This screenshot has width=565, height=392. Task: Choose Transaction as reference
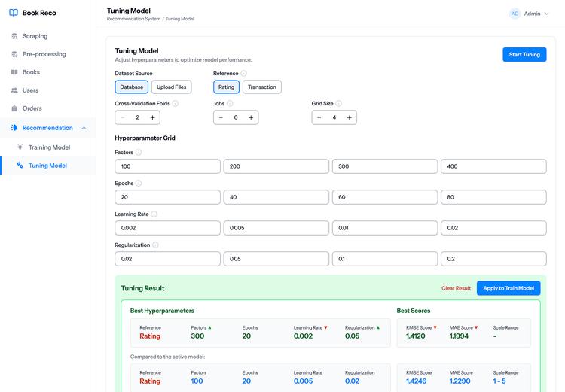coord(262,87)
